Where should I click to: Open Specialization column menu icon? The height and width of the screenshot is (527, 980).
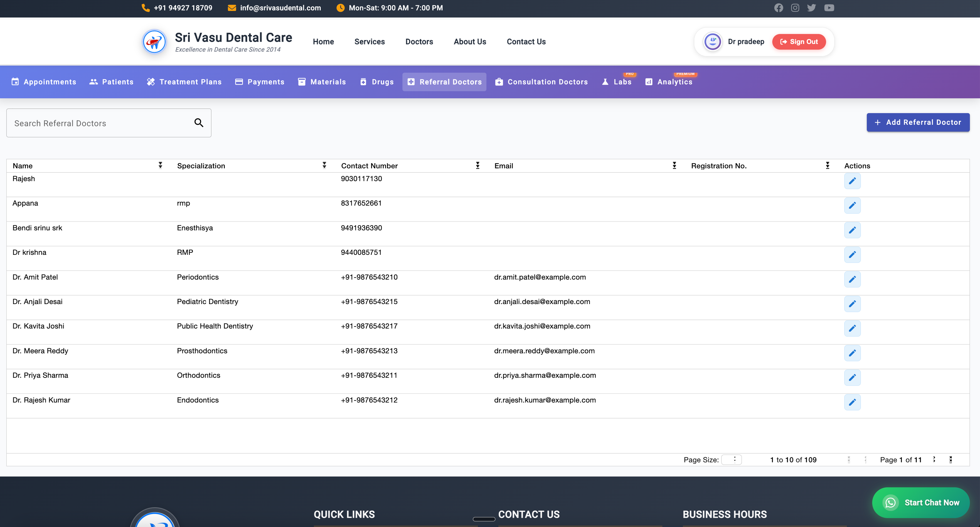coord(324,165)
